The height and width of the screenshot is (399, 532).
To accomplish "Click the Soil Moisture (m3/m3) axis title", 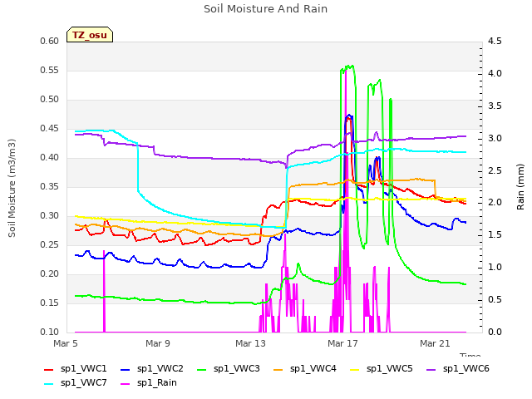I will [x=12, y=188].
